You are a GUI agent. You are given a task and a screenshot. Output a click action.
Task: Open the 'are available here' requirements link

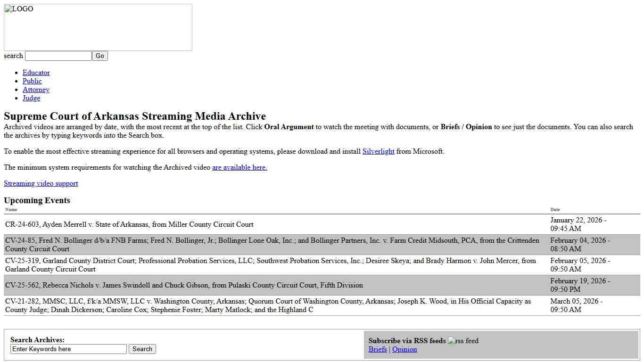239,167
